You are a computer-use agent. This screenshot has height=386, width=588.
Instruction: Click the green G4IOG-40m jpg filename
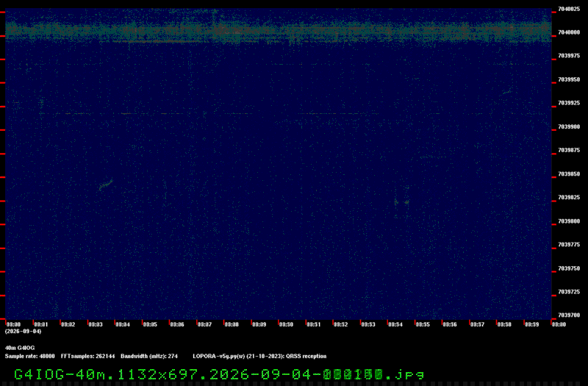pyautogui.click(x=219, y=374)
